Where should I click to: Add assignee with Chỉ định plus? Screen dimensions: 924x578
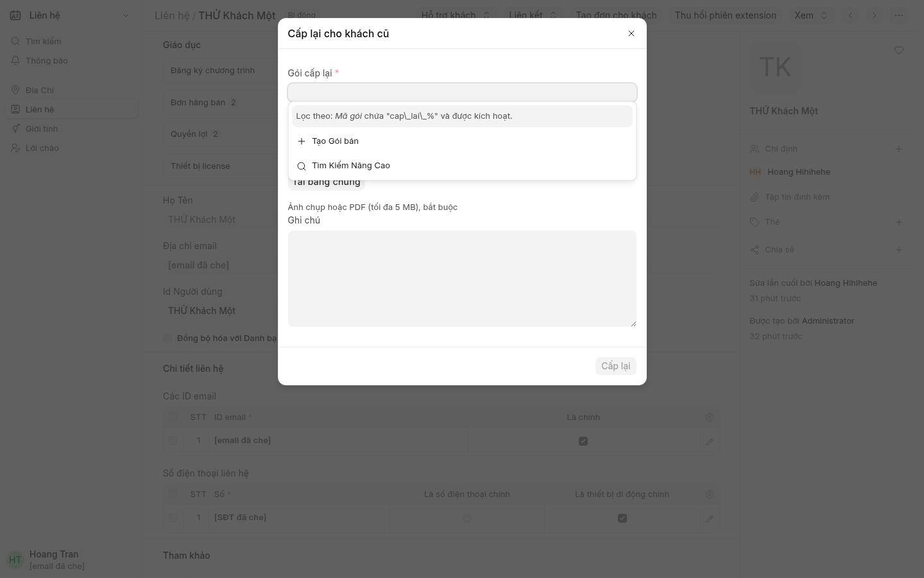tap(899, 149)
